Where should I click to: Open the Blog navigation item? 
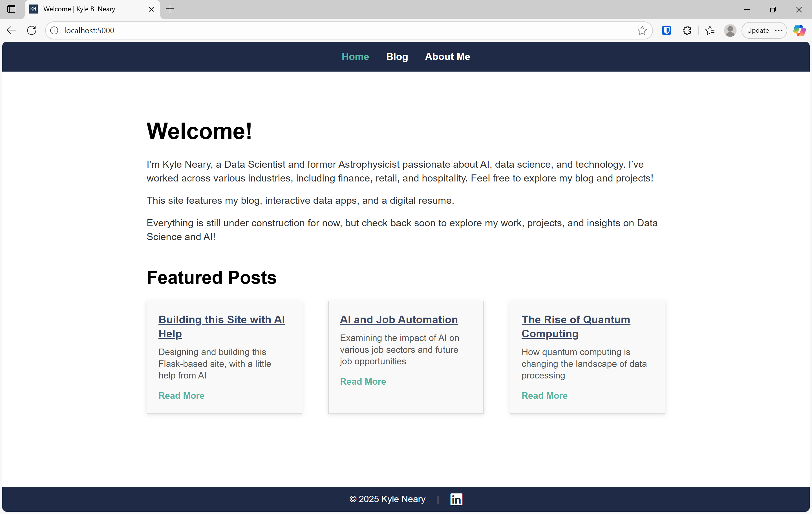(x=397, y=57)
